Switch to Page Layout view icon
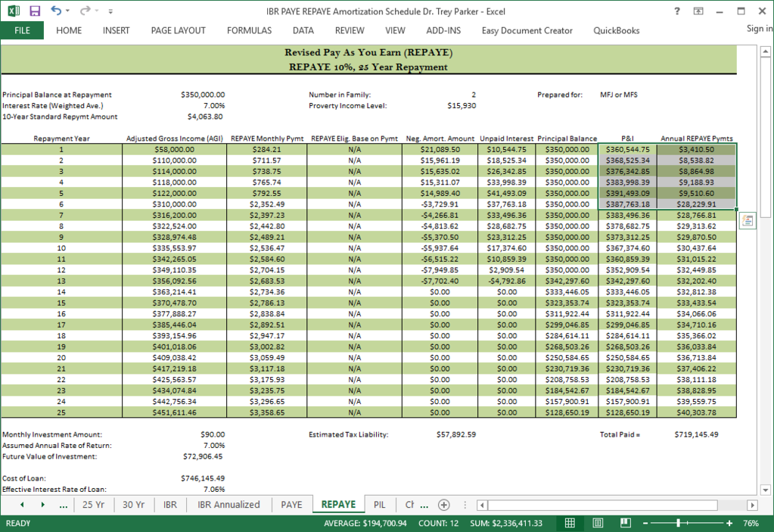 pos(597,523)
